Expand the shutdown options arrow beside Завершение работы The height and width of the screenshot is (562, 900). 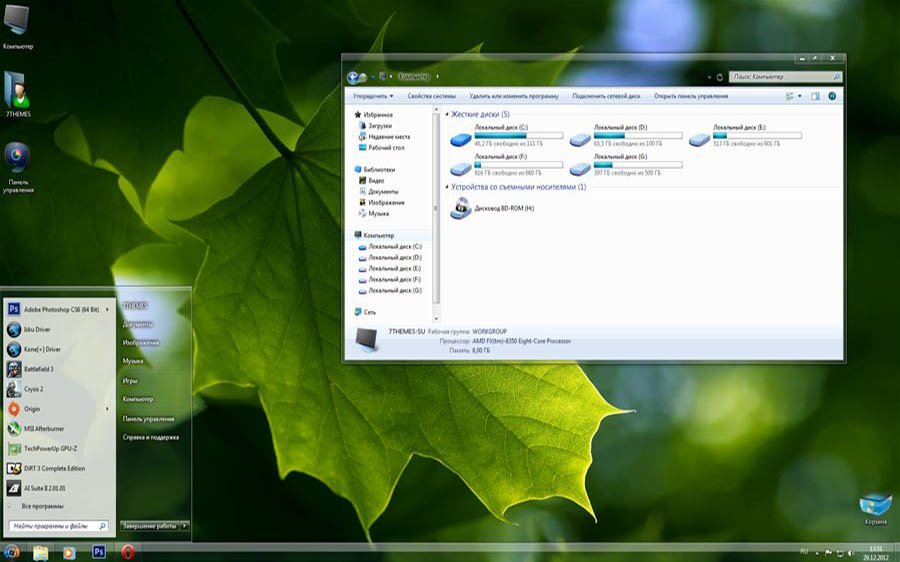click(185, 525)
